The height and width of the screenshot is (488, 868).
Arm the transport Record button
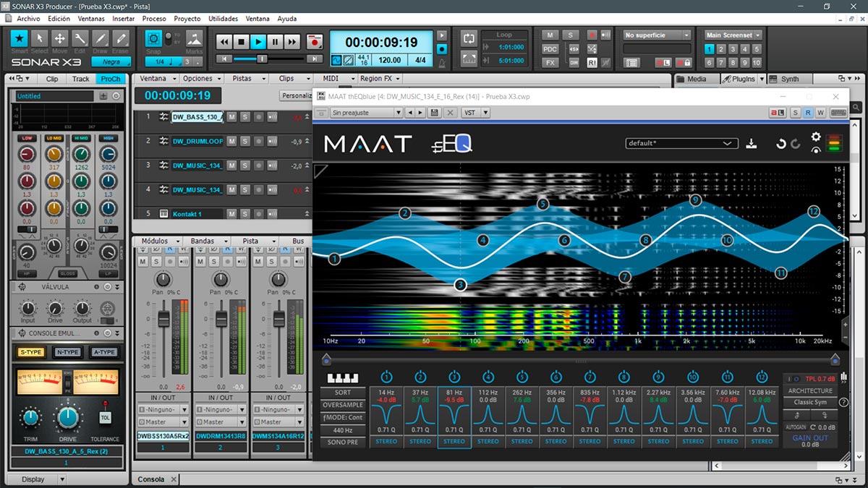[314, 43]
